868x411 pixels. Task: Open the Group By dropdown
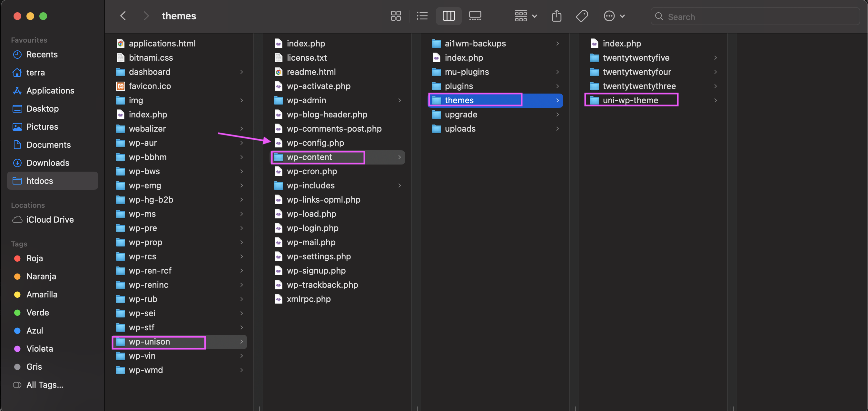click(x=525, y=16)
